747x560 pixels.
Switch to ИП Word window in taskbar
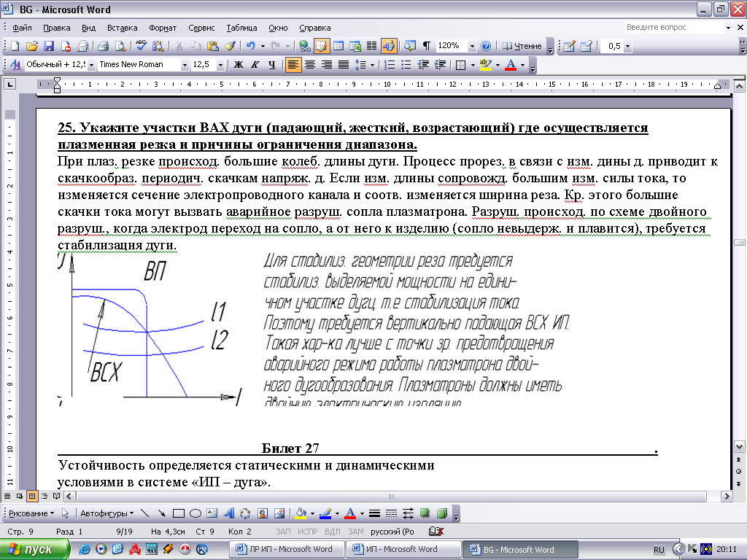(x=403, y=549)
